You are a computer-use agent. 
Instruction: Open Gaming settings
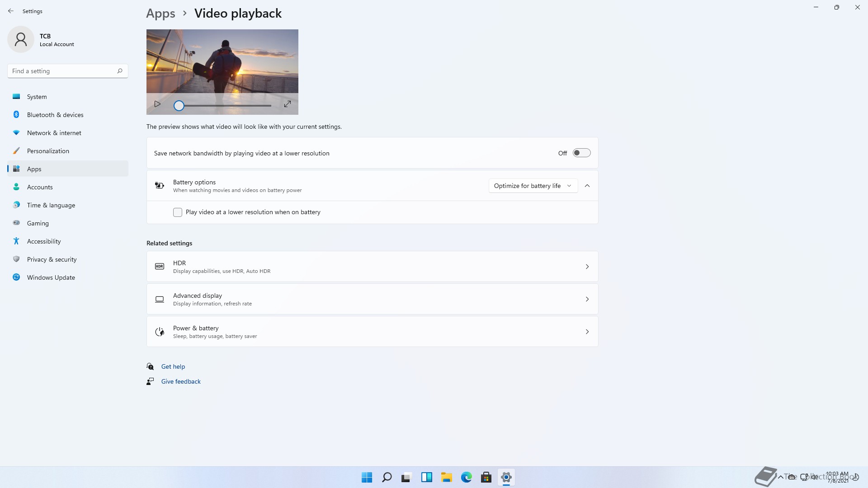tap(68, 223)
